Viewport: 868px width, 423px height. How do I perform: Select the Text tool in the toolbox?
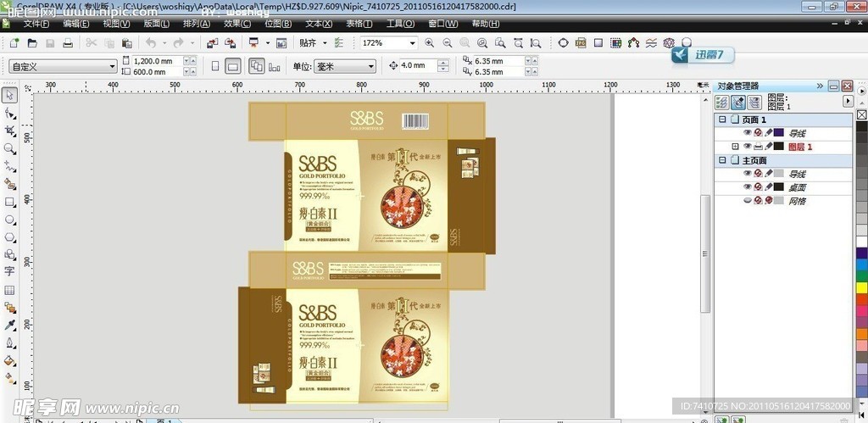9,271
